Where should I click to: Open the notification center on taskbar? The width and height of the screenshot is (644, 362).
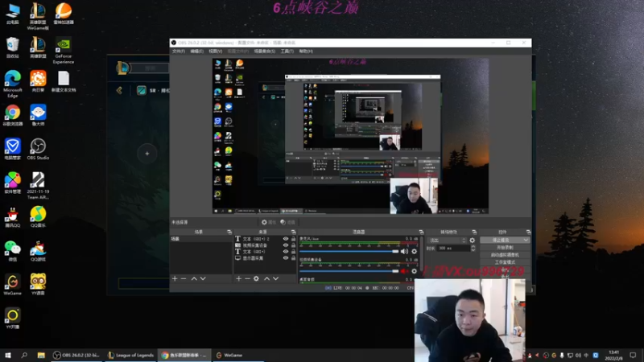point(633,356)
